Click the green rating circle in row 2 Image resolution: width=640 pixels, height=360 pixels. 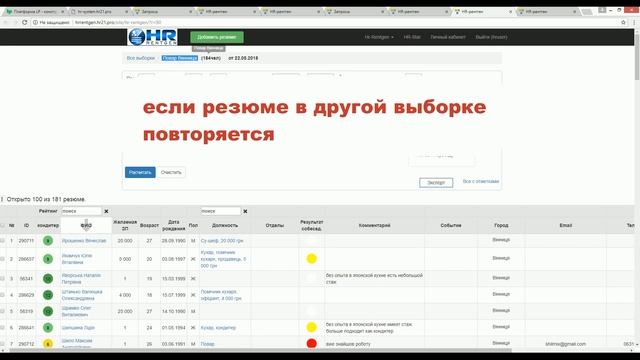(x=48, y=259)
